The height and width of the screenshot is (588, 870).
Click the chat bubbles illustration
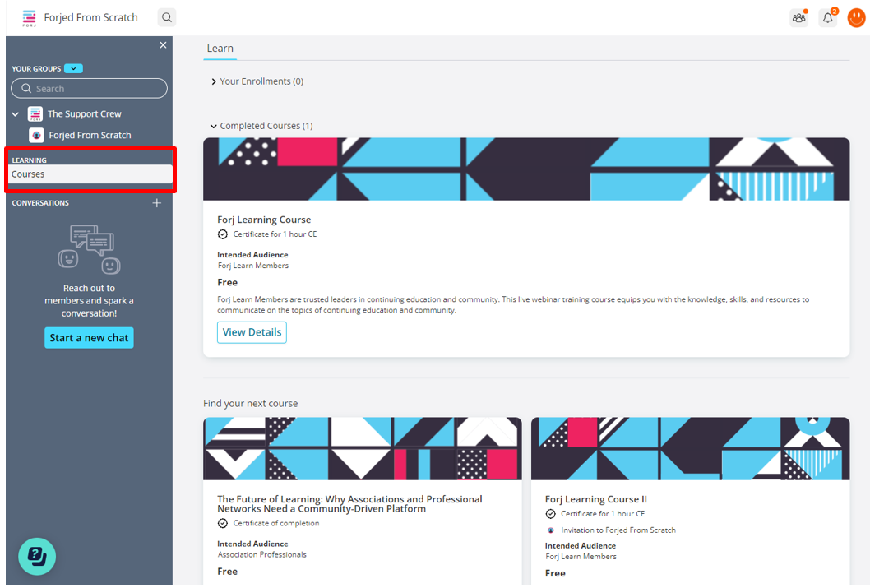point(90,249)
